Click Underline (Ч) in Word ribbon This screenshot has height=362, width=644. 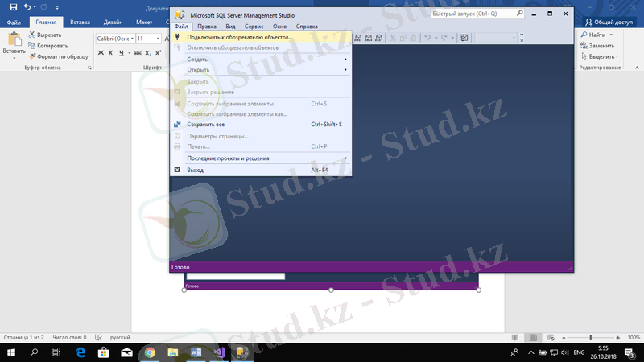(122, 52)
